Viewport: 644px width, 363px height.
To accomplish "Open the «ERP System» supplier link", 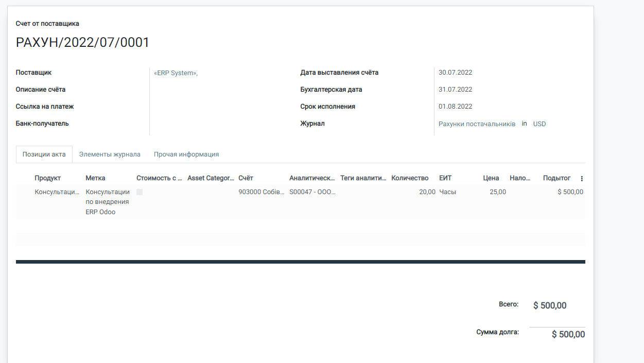I will pyautogui.click(x=176, y=73).
